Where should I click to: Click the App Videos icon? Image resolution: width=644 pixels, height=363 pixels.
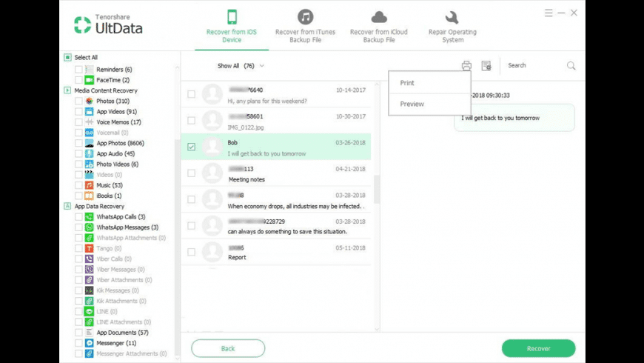(x=89, y=112)
